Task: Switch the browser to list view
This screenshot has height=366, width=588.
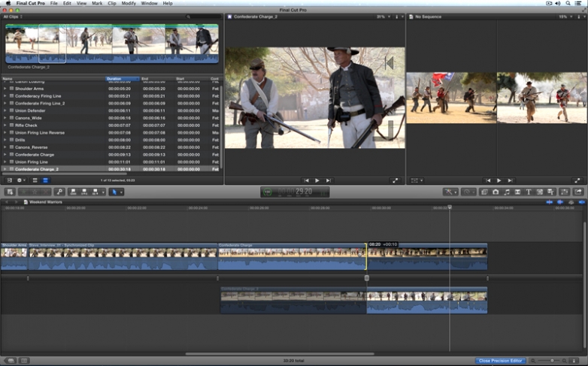Action: (45, 180)
